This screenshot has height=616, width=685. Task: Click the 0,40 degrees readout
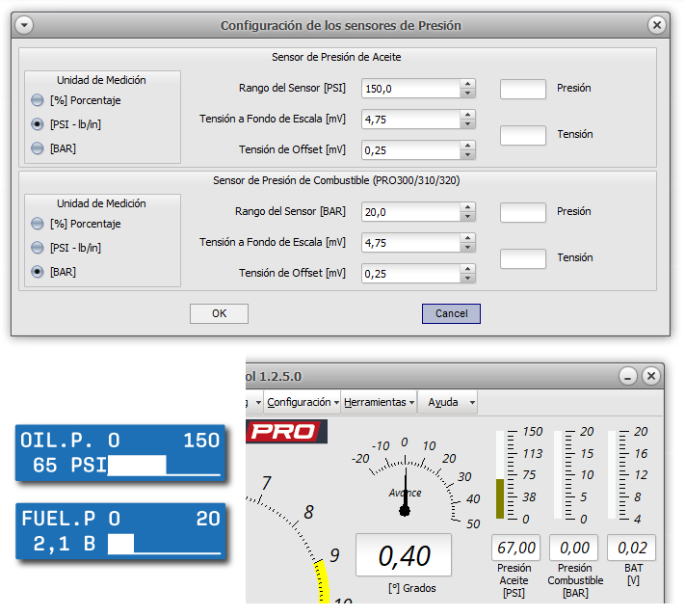pyautogui.click(x=404, y=555)
